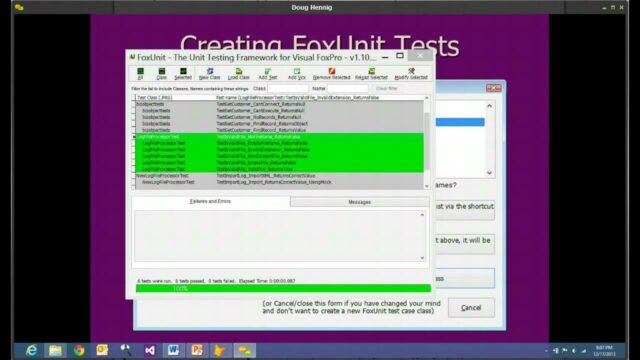
Task: Select the TestGetCustomer_NoRecords_ReturnsNull row
Action: coord(279,117)
